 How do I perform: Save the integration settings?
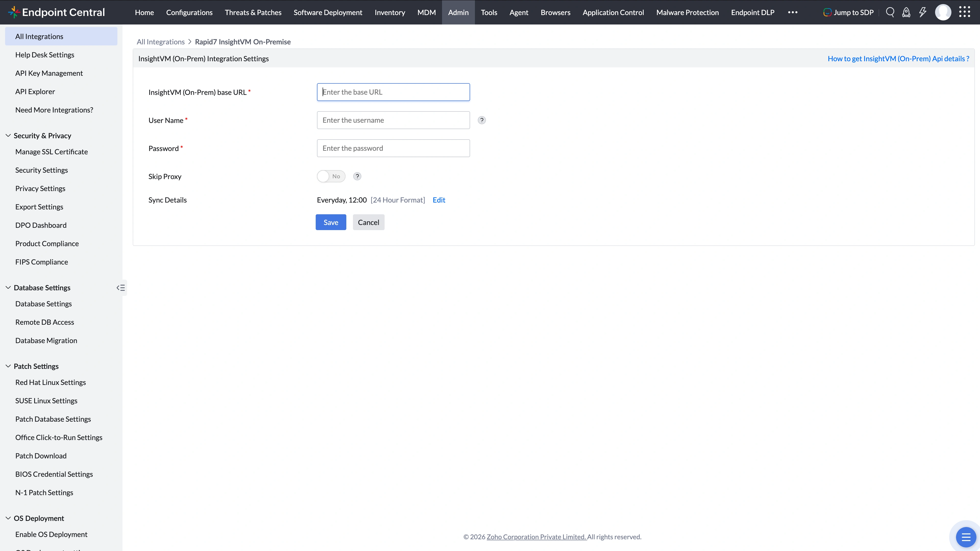331,222
